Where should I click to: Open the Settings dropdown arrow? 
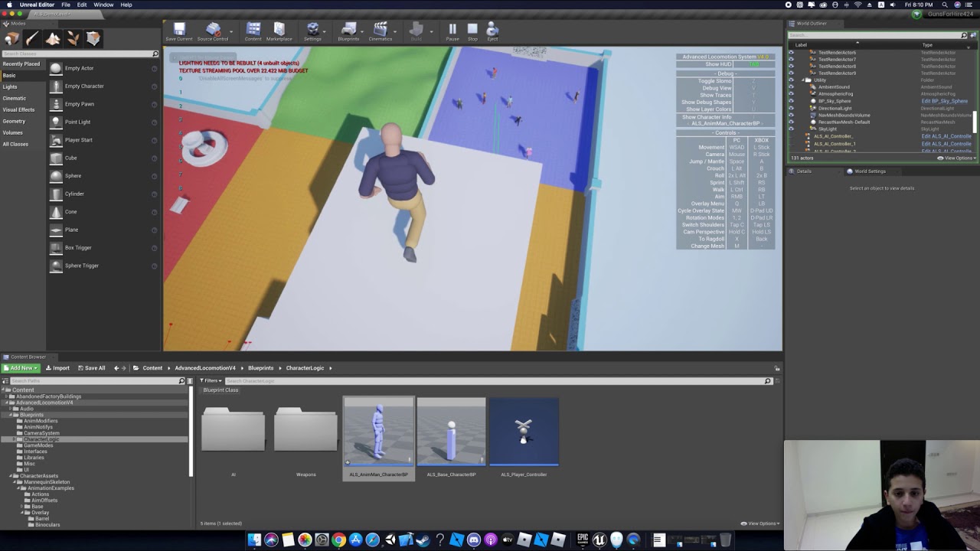tap(325, 31)
